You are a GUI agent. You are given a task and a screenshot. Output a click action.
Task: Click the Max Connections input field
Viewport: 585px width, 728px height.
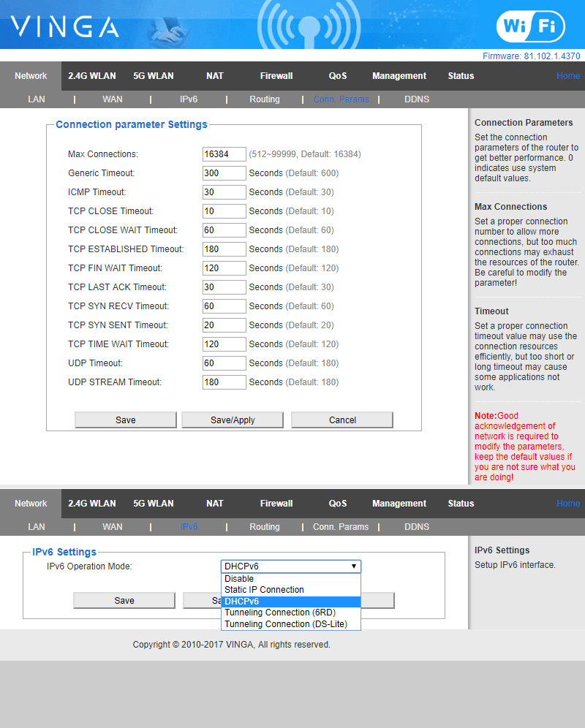pyautogui.click(x=224, y=154)
